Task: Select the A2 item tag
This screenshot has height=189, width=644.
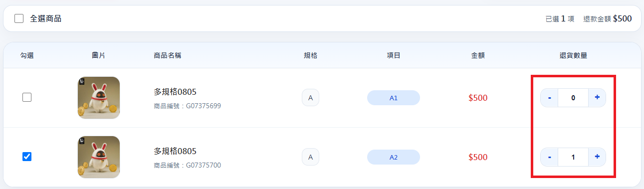Action: (394, 157)
